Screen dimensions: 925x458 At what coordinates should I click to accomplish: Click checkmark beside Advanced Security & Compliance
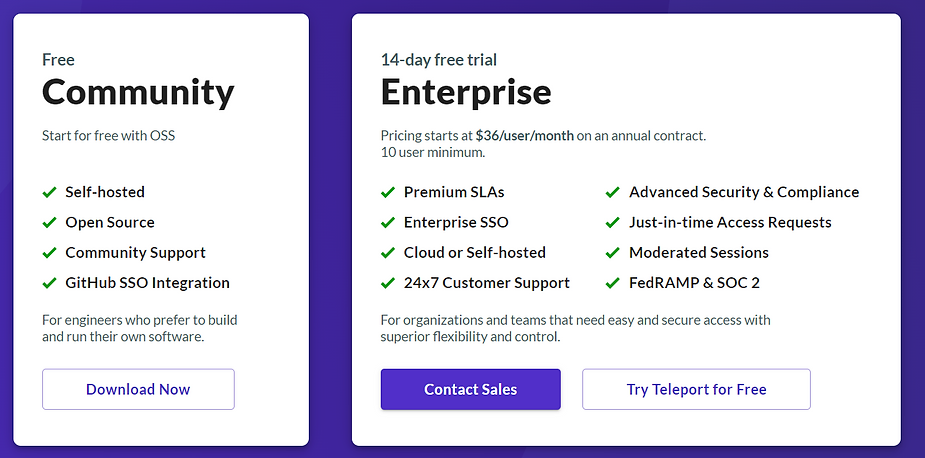[612, 192]
